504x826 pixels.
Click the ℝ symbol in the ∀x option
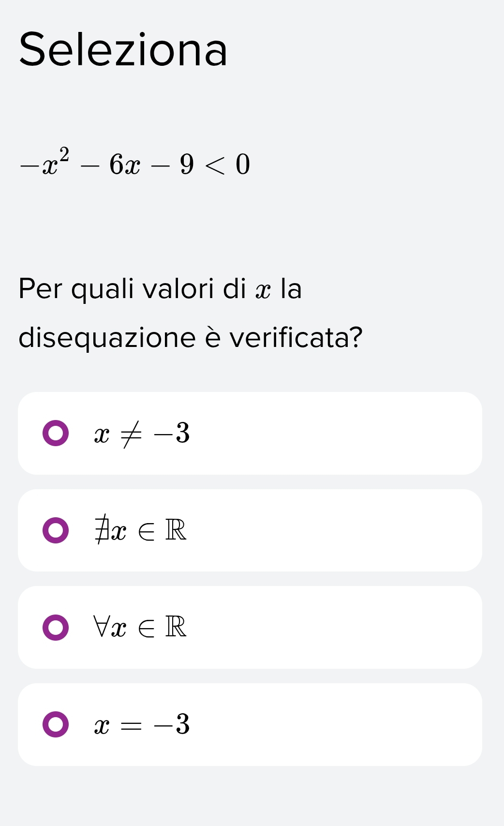pyautogui.click(x=176, y=627)
